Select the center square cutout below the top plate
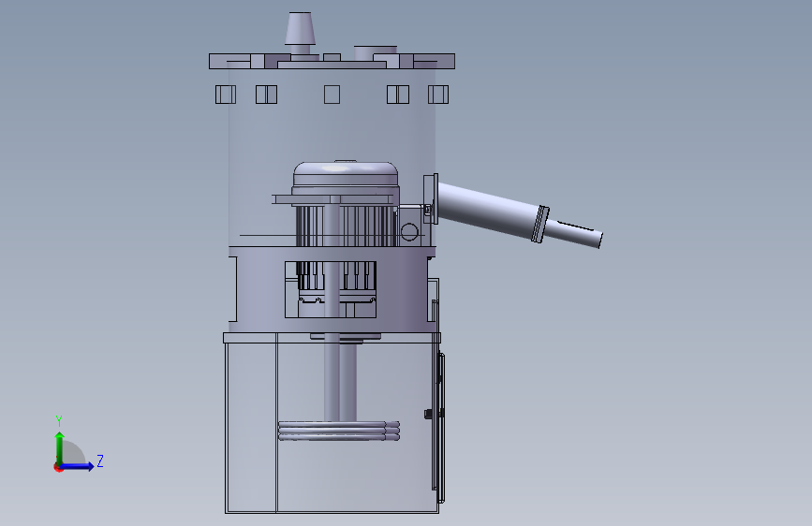This screenshot has width=812, height=526. point(332,95)
